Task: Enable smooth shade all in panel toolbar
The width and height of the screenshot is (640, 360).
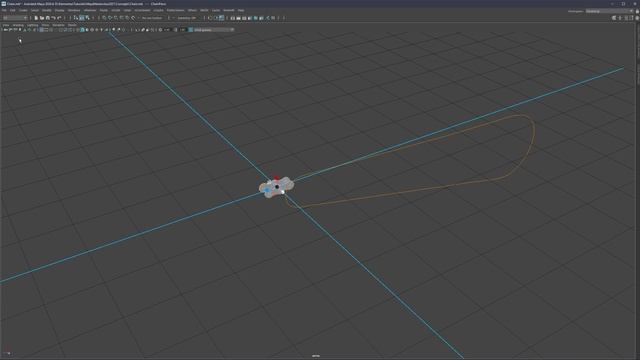Action: (x=82, y=30)
